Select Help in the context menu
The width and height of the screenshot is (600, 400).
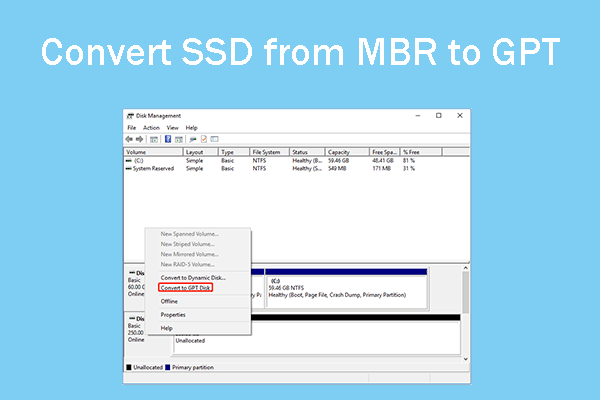[x=166, y=328]
